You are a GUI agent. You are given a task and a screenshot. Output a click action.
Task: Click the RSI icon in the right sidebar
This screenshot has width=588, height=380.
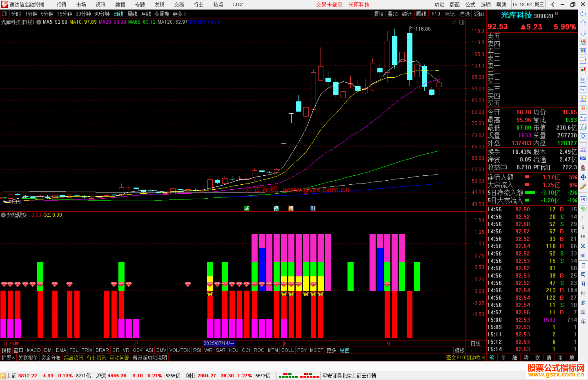[x=583, y=158]
